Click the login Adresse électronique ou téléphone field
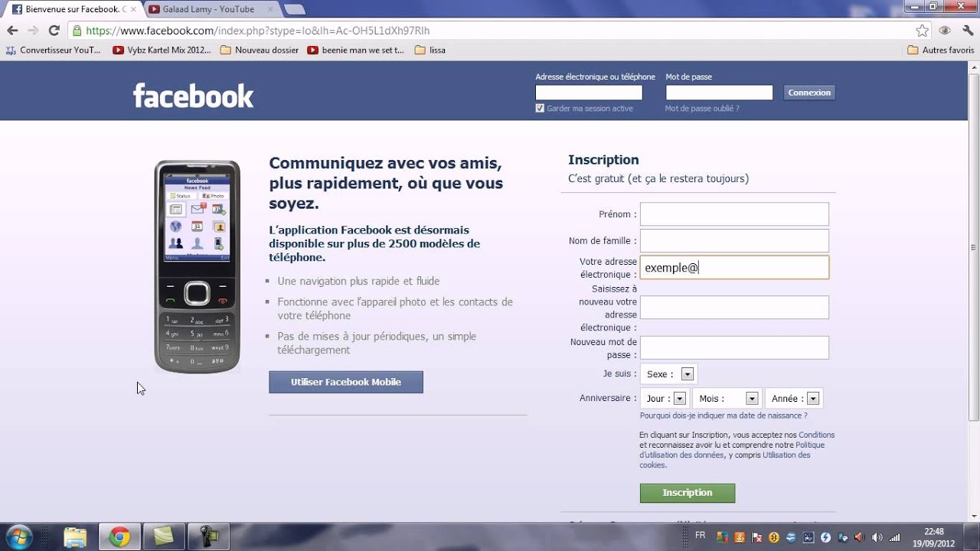This screenshot has width=980, height=551. point(589,93)
